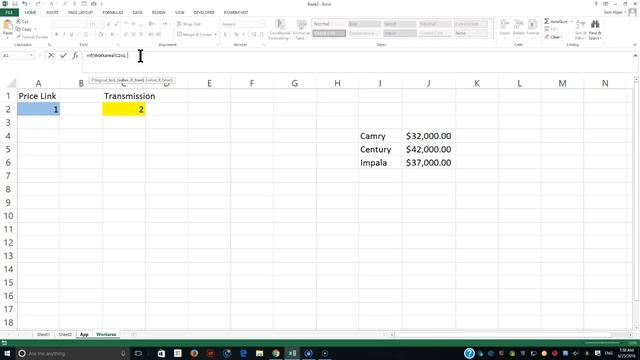640x360 pixels.
Task: Click the Impala cell
Action: pyautogui.click(x=380, y=162)
